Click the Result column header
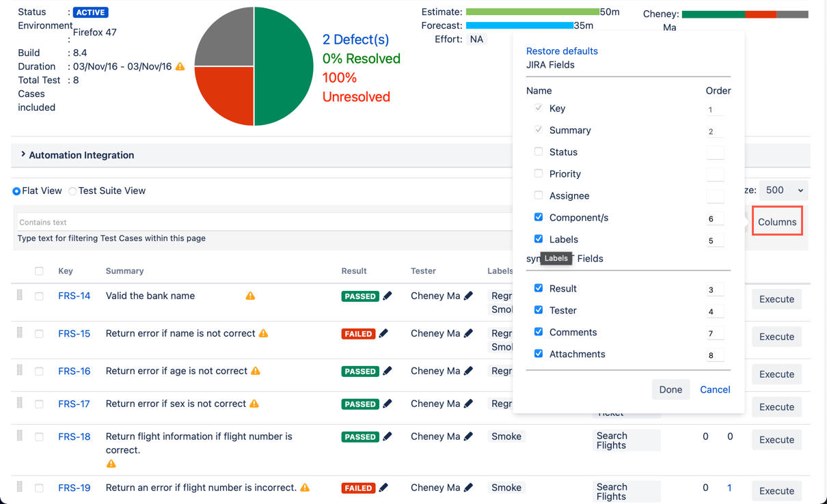The width and height of the screenshot is (827, 504). click(354, 271)
